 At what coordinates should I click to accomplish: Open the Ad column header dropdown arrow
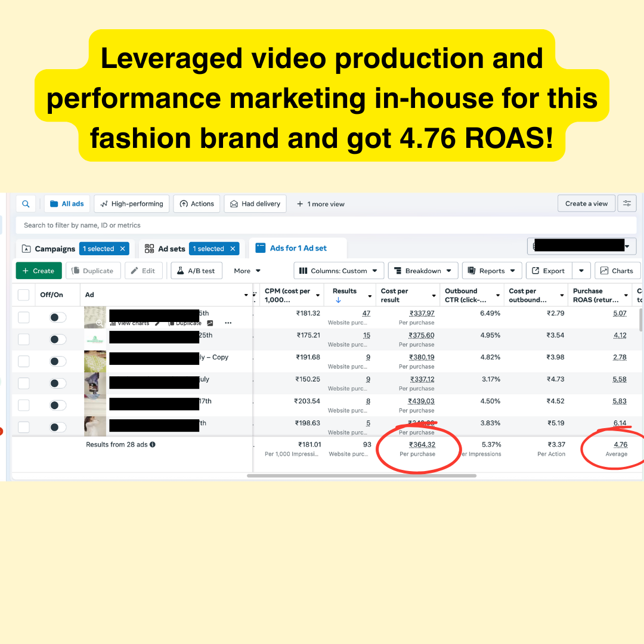click(246, 295)
